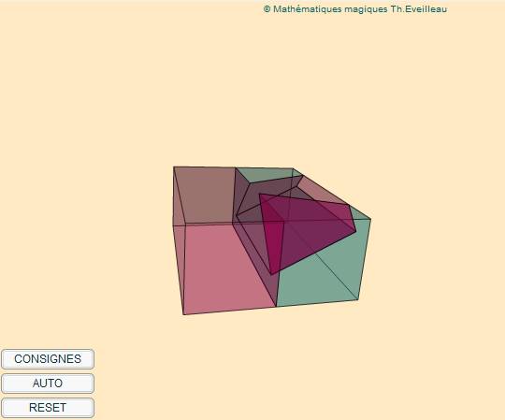
Task: Click the bottom-right corner vertex of the green face
Action: pos(358,300)
